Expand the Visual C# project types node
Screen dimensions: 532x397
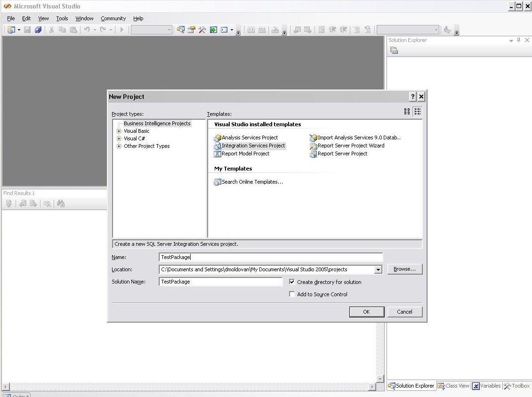point(119,139)
